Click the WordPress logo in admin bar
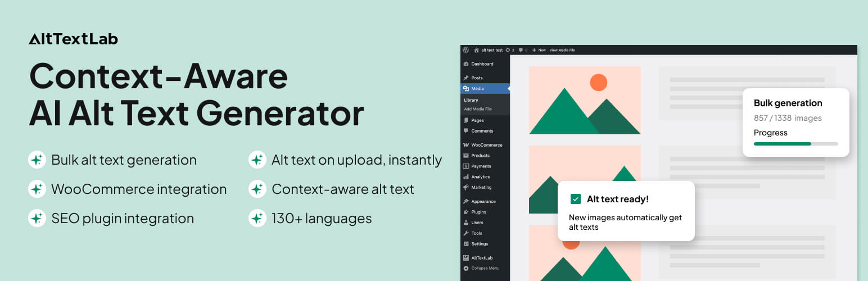Screen dimensions: 868x281 465,50
